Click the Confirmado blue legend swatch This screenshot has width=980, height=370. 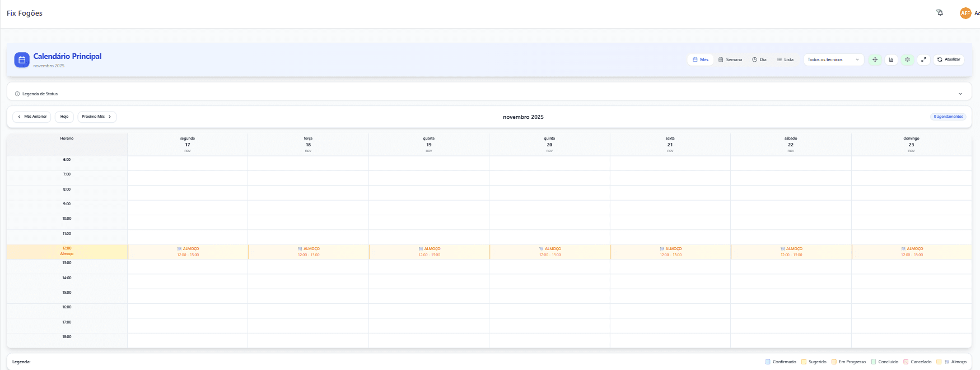point(768,362)
